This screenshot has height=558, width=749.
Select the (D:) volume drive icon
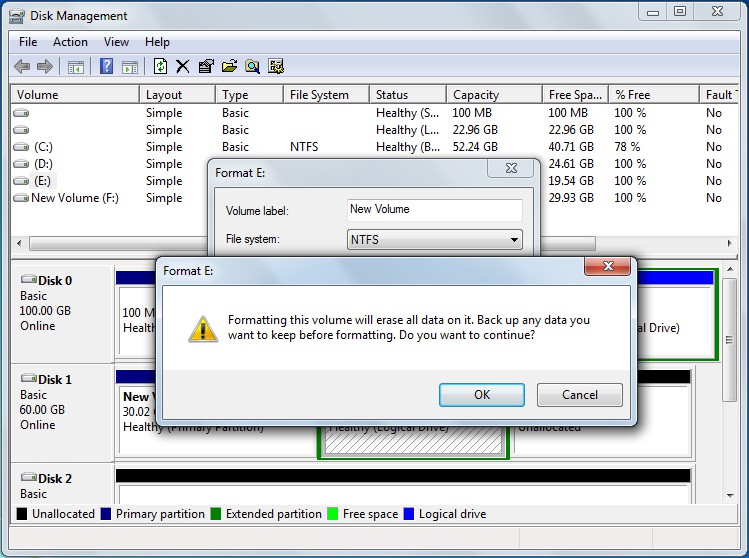point(21,164)
